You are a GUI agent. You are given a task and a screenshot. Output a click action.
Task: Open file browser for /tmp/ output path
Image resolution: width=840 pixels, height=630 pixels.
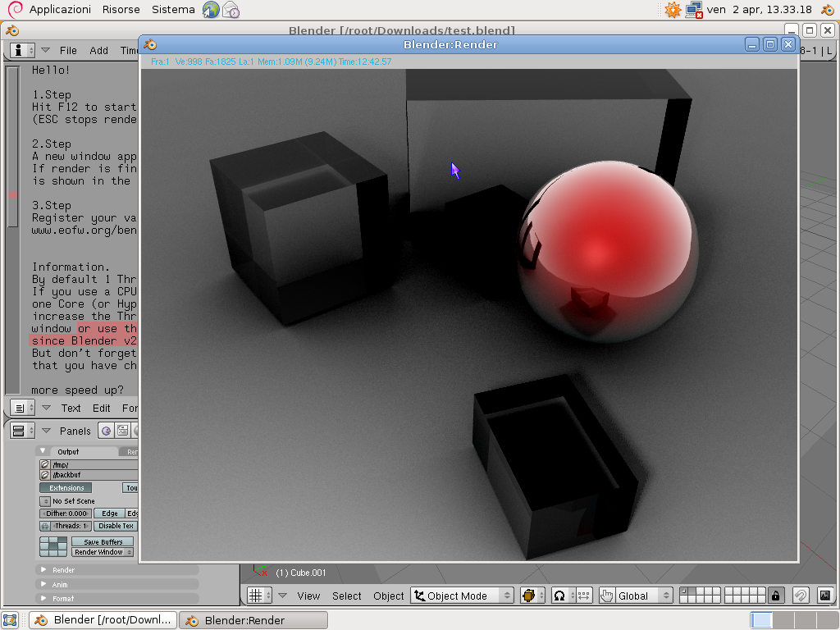tap(45, 464)
